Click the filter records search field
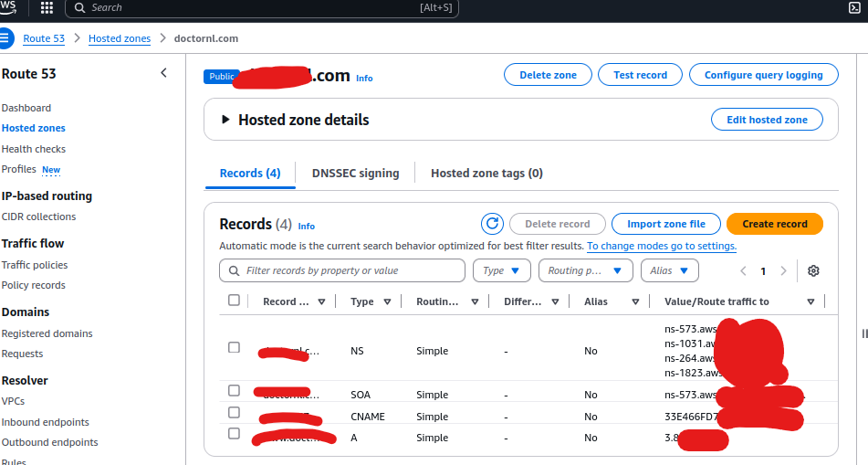 point(342,270)
